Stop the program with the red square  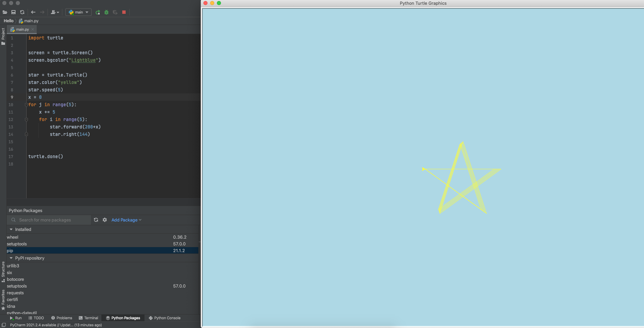[x=124, y=12]
